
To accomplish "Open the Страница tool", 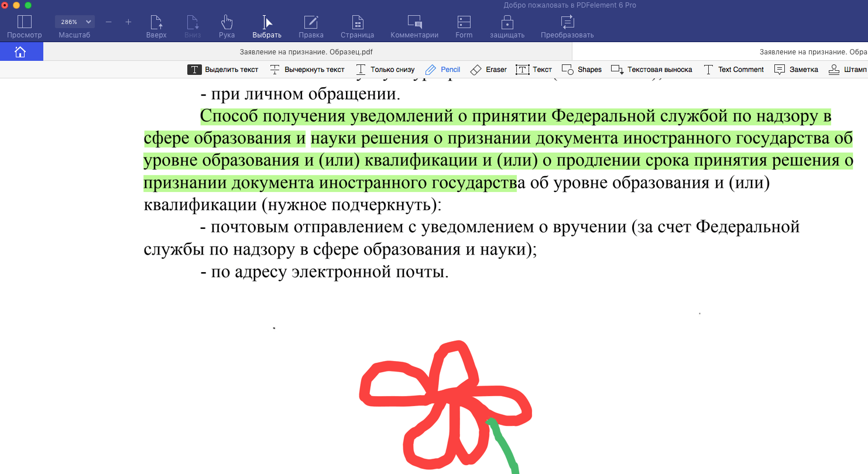I will tap(358, 26).
